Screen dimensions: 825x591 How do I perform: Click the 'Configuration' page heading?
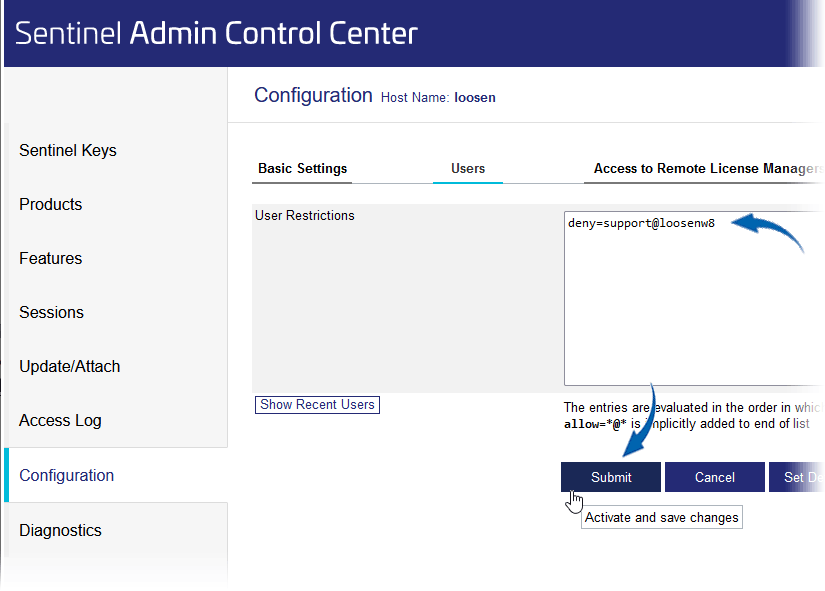(313, 95)
